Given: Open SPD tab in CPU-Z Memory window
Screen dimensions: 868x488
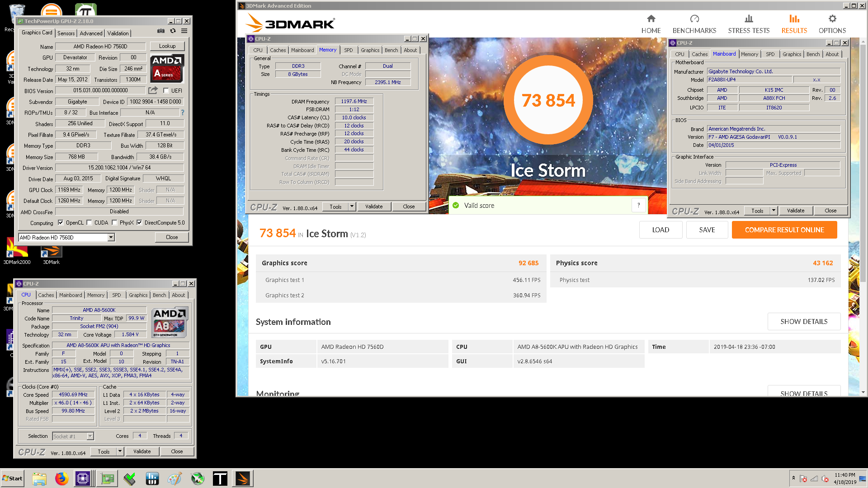Looking at the screenshot, I should (x=348, y=50).
